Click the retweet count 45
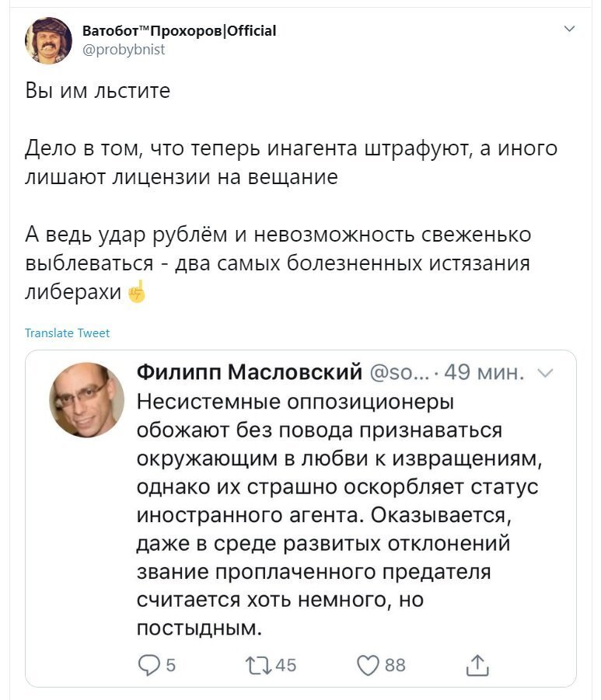 (285, 665)
